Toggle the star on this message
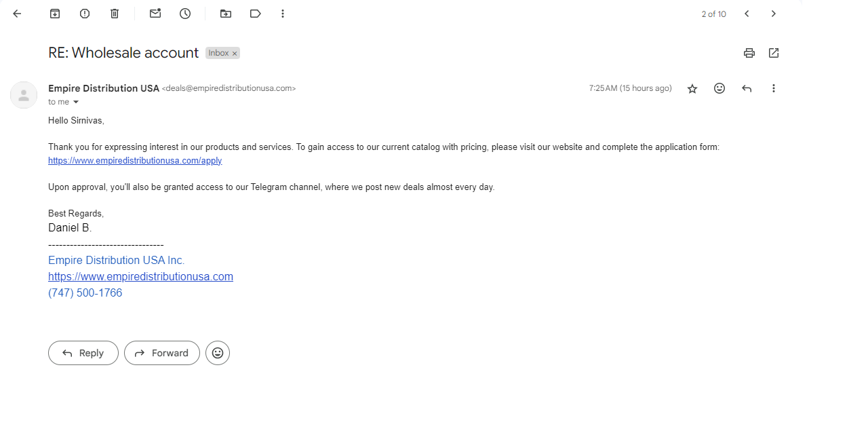Screen dimensions: 868x433 tap(692, 89)
